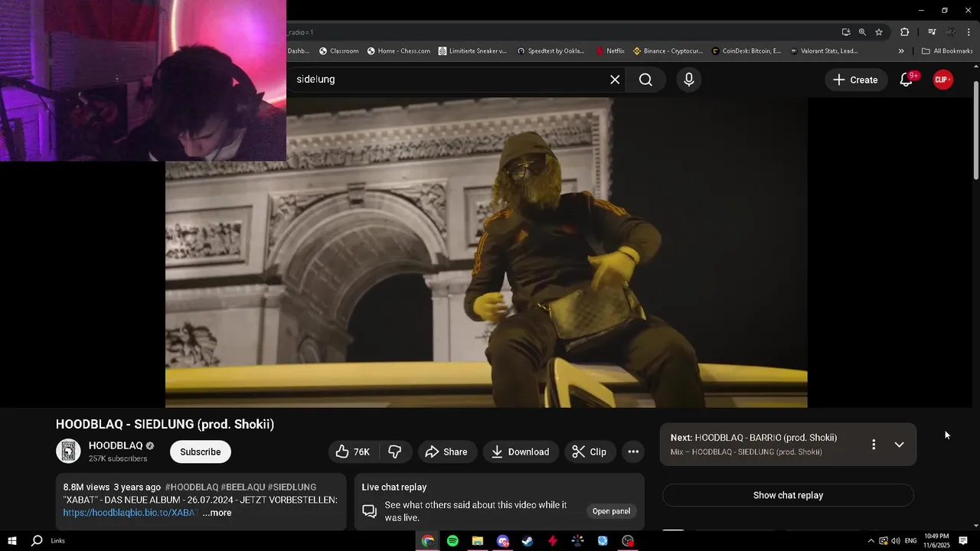Viewport: 980px width, 551px height.
Task: Open the CoinDesk bookmark
Action: click(746, 51)
